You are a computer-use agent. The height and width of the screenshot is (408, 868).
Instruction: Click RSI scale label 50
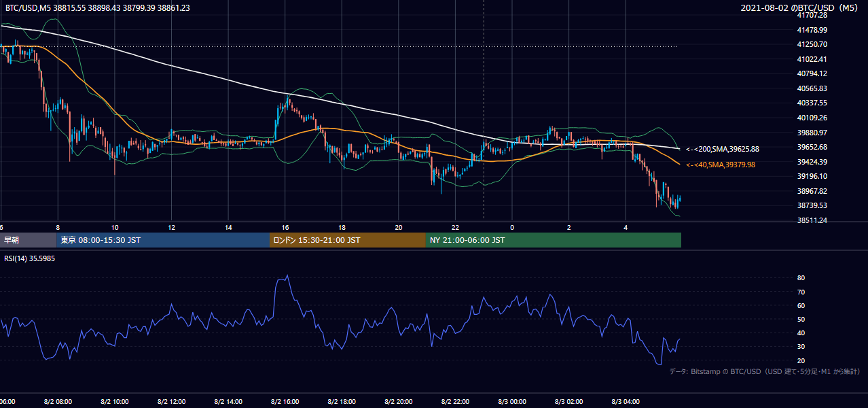801,319
